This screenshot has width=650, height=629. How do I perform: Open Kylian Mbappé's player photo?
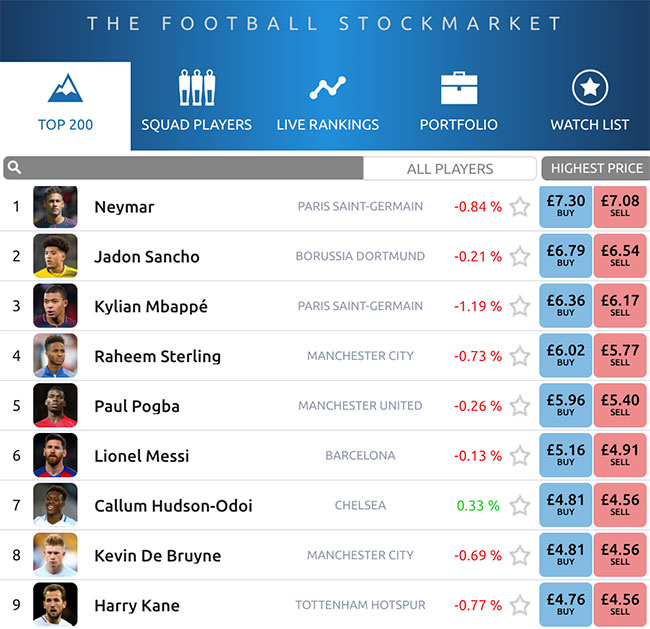click(x=55, y=306)
